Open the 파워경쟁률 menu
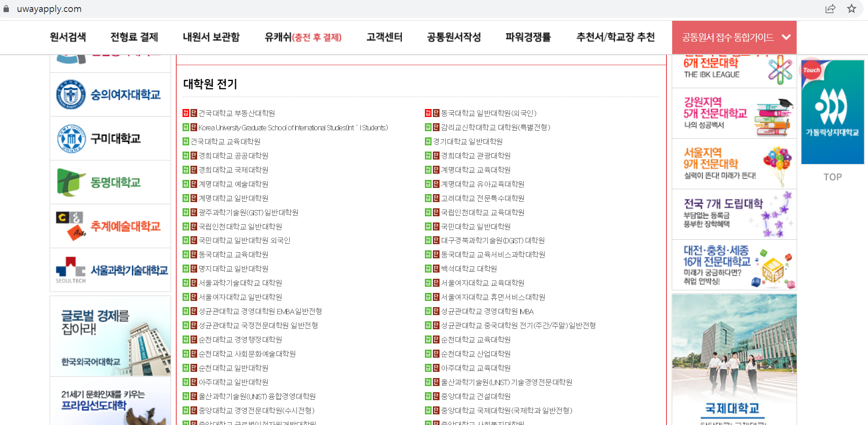This screenshot has width=868, height=425. click(528, 37)
